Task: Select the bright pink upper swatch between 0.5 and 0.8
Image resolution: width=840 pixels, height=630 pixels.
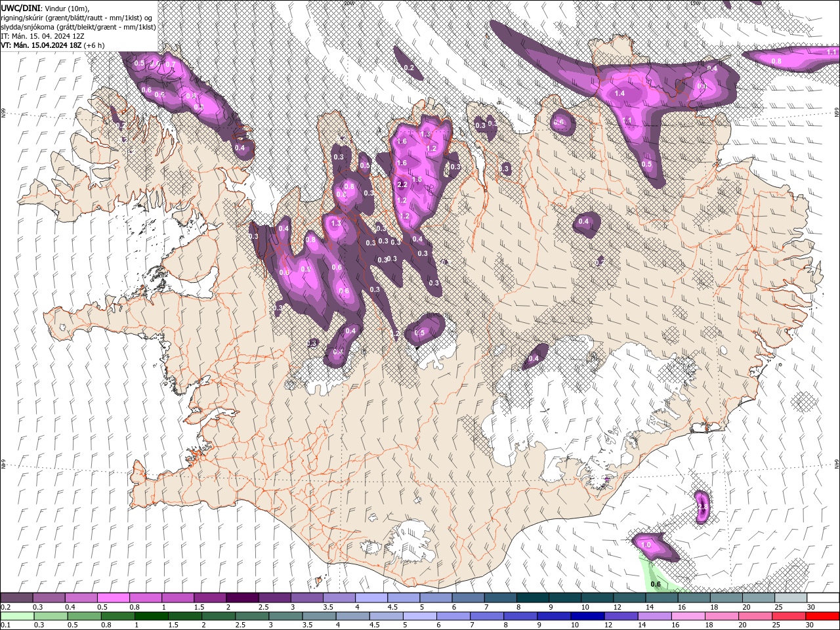Action: pos(114,598)
